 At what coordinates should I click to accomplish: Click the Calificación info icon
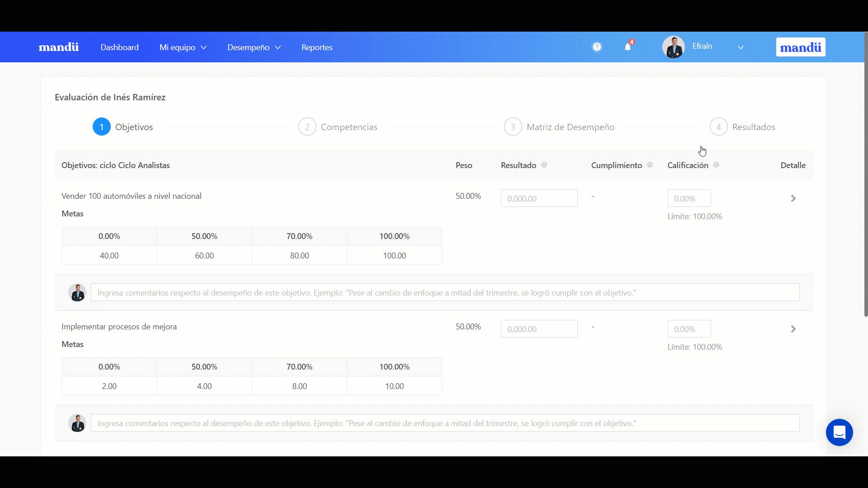point(716,165)
